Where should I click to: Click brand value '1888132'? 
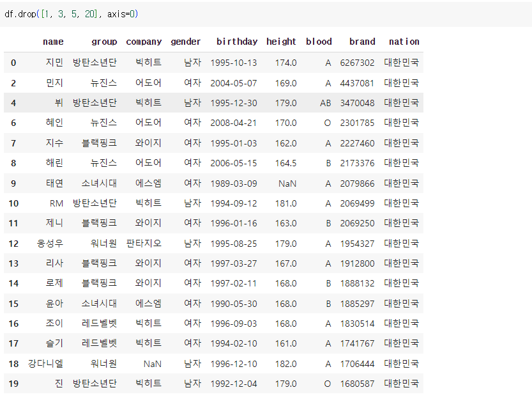click(x=357, y=283)
